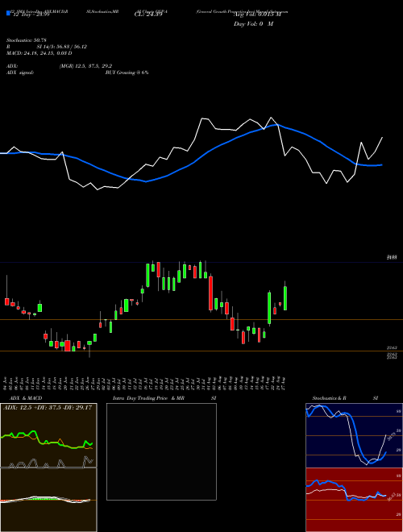Click the empty Intra Day Trading Price panel

[161, 451]
